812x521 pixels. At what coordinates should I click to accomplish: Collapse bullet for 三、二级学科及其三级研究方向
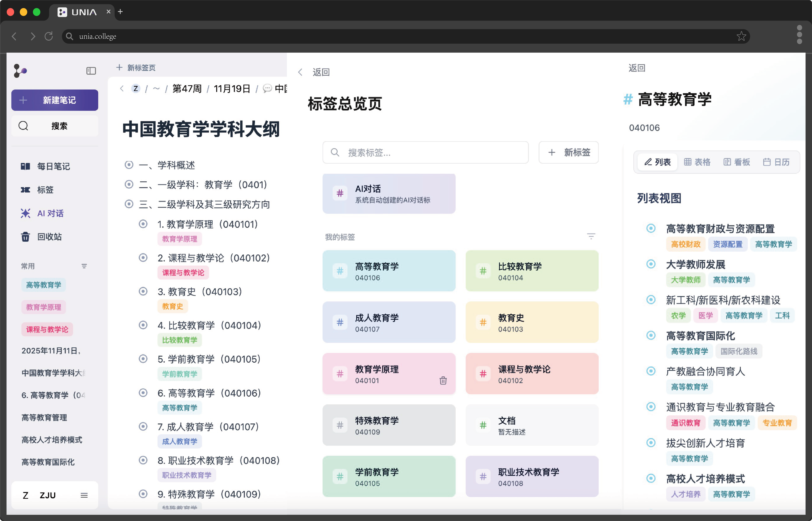click(129, 204)
